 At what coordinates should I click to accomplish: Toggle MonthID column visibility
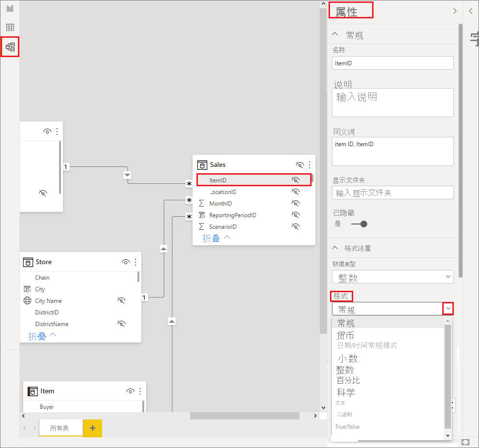coord(296,203)
